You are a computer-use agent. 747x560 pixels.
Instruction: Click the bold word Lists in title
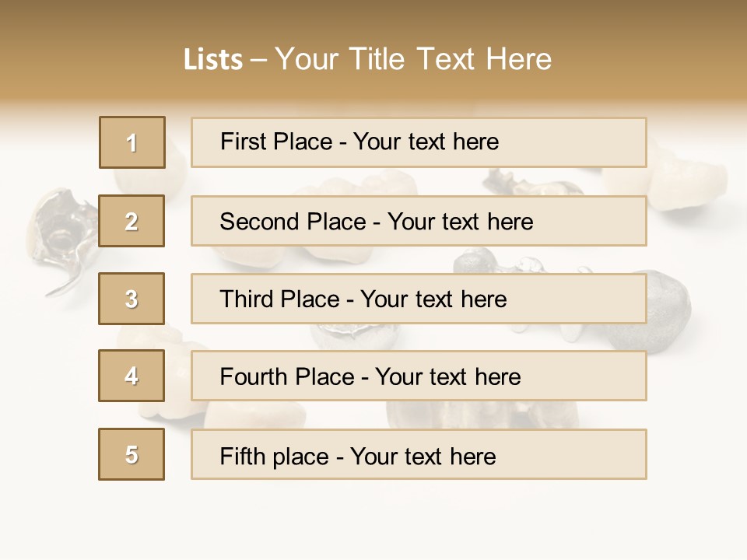(213, 59)
